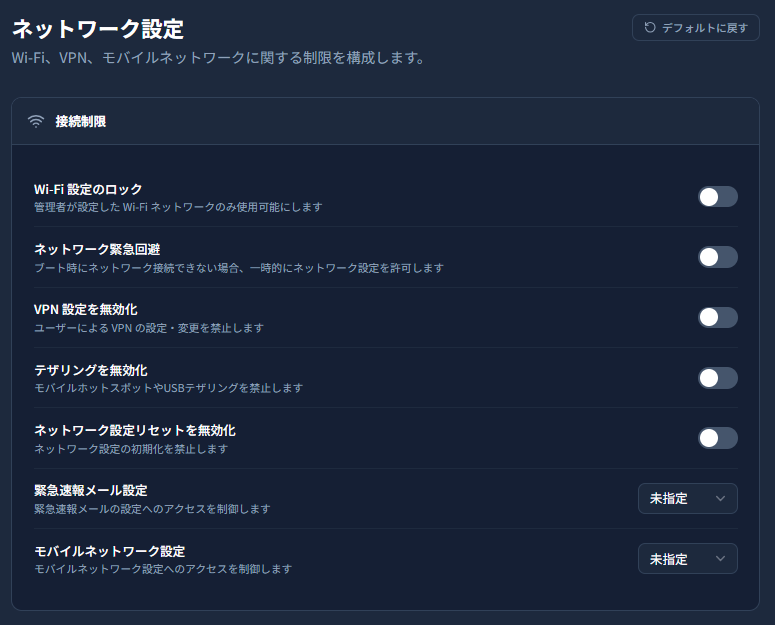The image size is (775, 625).
Task: Turn on the VPN 設定を無効化 toggle
Action: pyautogui.click(x=718, y=317)
